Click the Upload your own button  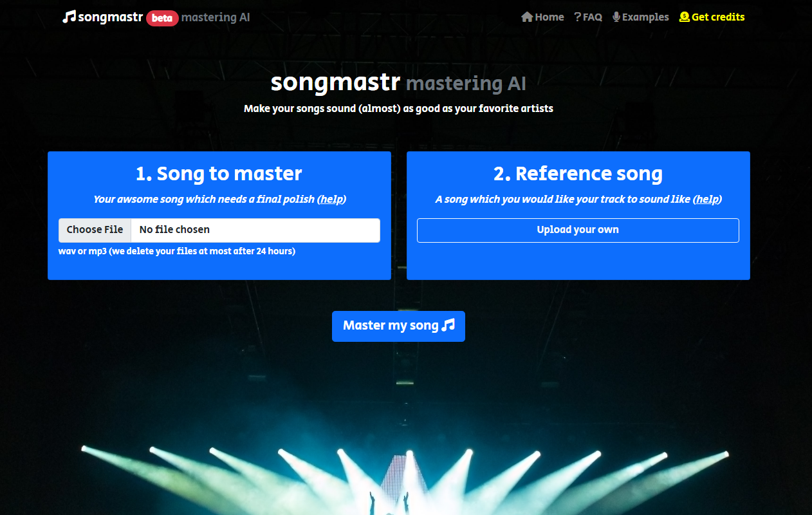(577, 230)
